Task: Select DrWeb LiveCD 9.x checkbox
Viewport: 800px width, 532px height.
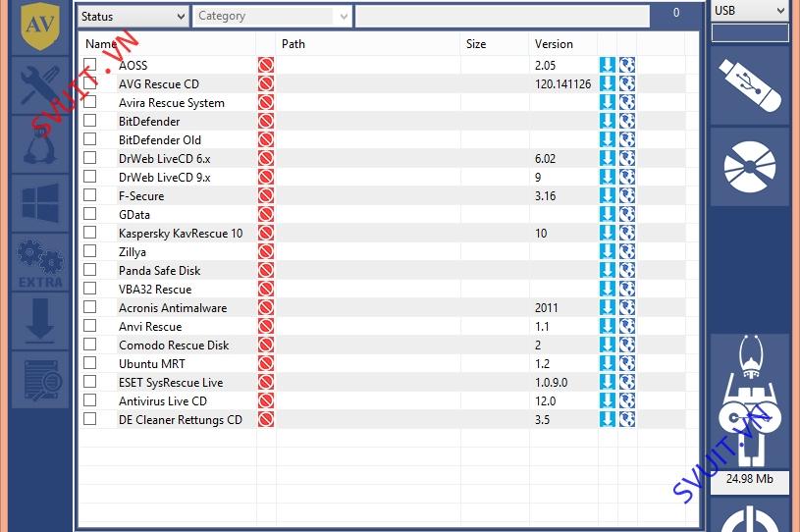Action: [x=89, y=176]
